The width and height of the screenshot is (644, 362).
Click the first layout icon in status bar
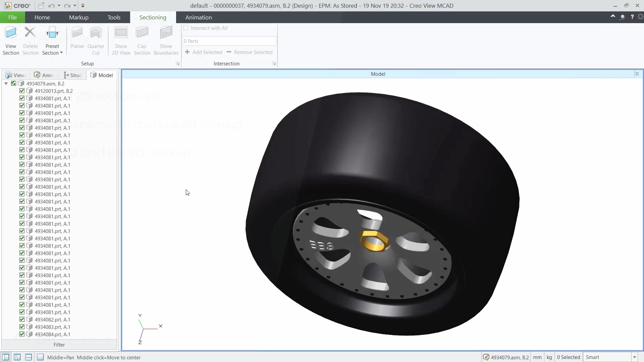6,357
